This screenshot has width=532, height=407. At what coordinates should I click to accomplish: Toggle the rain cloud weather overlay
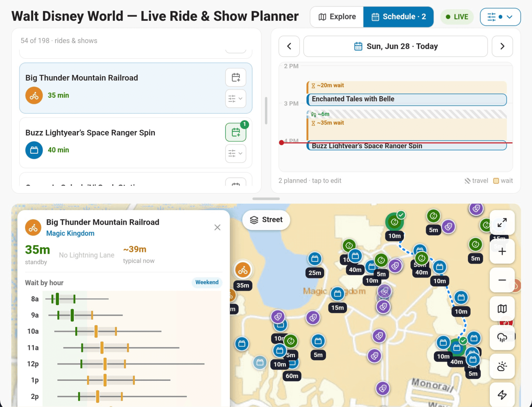(502, 337)
